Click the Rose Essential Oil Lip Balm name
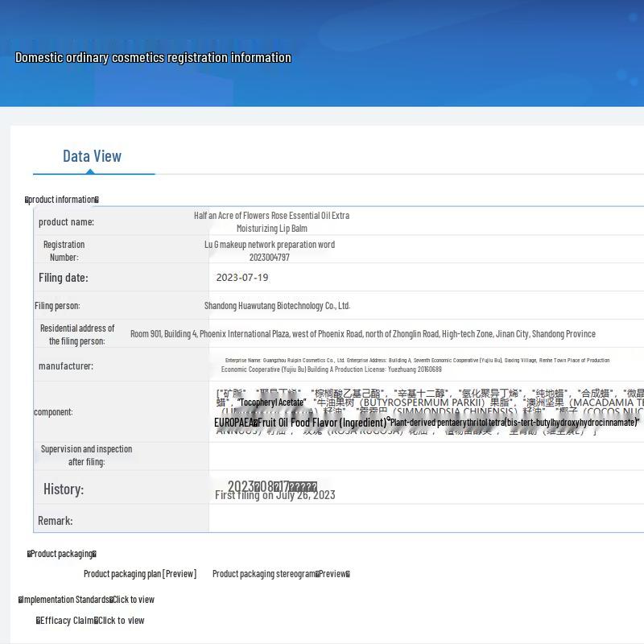The image size is (644, 644). point(271,222)
